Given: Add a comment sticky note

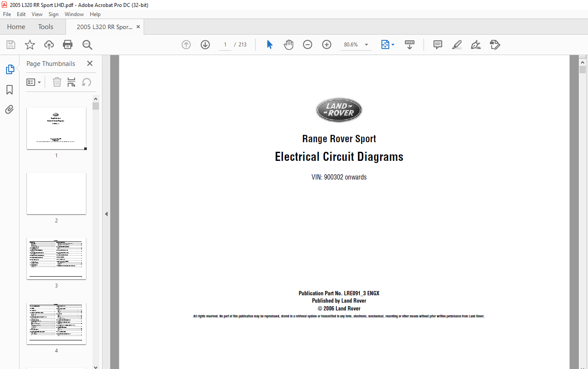Looking at the screenshot, I should (438, 45).
